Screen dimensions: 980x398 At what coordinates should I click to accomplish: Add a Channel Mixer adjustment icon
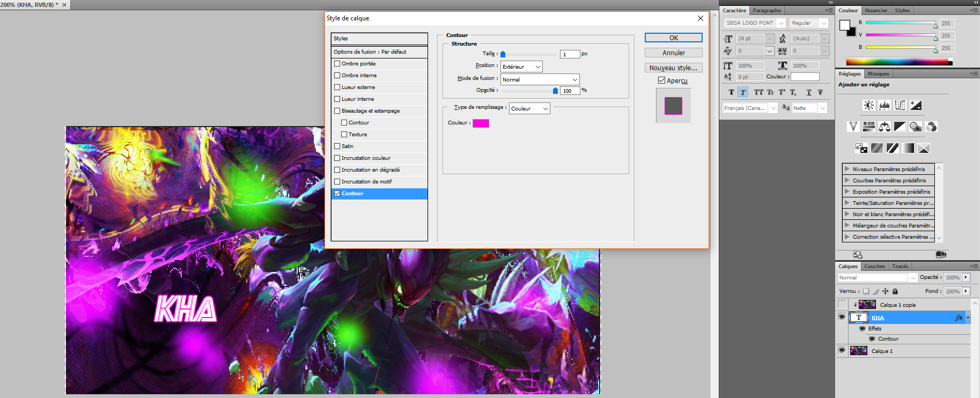point(931,127)
